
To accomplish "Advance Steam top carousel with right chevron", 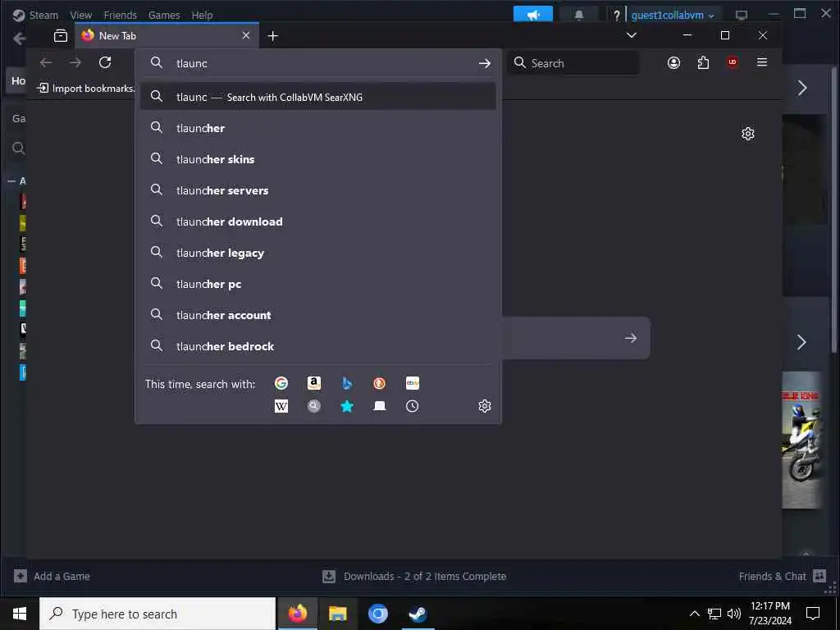I will pos(802,88).
